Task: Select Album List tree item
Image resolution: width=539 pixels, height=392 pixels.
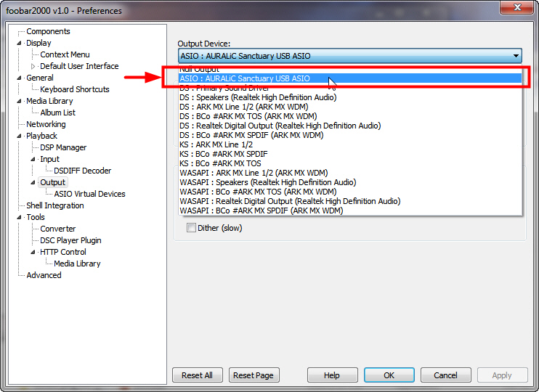Action: pyautogui.click(x=58, y=113)
